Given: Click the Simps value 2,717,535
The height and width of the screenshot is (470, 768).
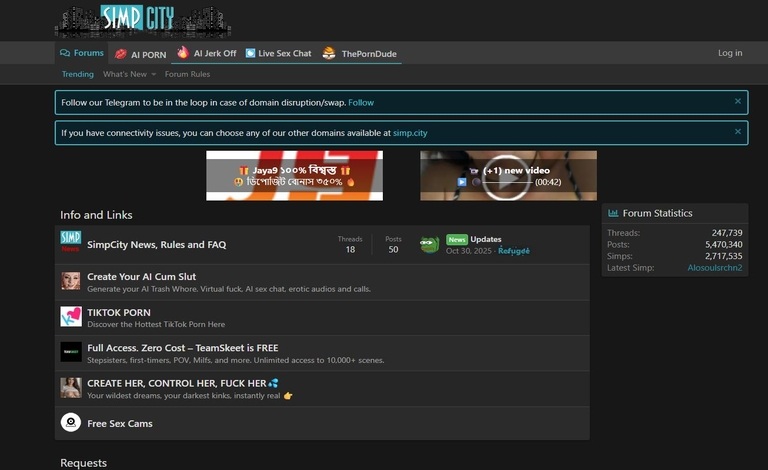Looking at the screenshot, I should (x=723, y=256).
